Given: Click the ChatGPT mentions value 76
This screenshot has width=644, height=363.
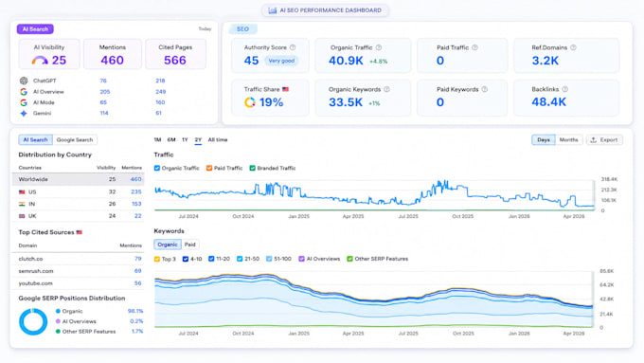Looking at the screenshot, I should coord(103,81).
